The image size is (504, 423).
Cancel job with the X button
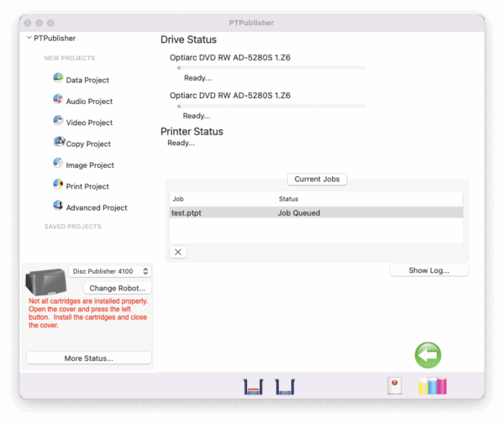[x=179, y=252]
